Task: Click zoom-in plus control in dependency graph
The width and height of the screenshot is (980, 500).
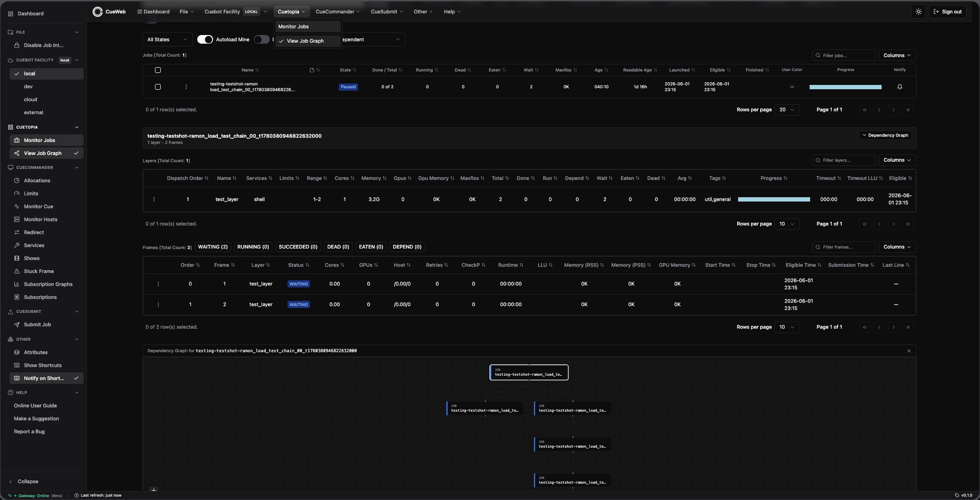Action: point(154,489)
